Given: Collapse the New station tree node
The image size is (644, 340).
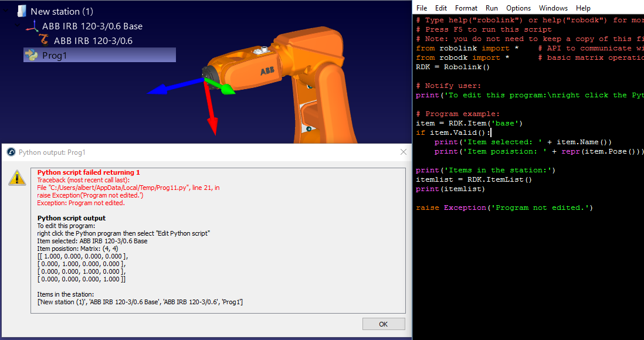Looking at the screenshot, I should [6, 11].
